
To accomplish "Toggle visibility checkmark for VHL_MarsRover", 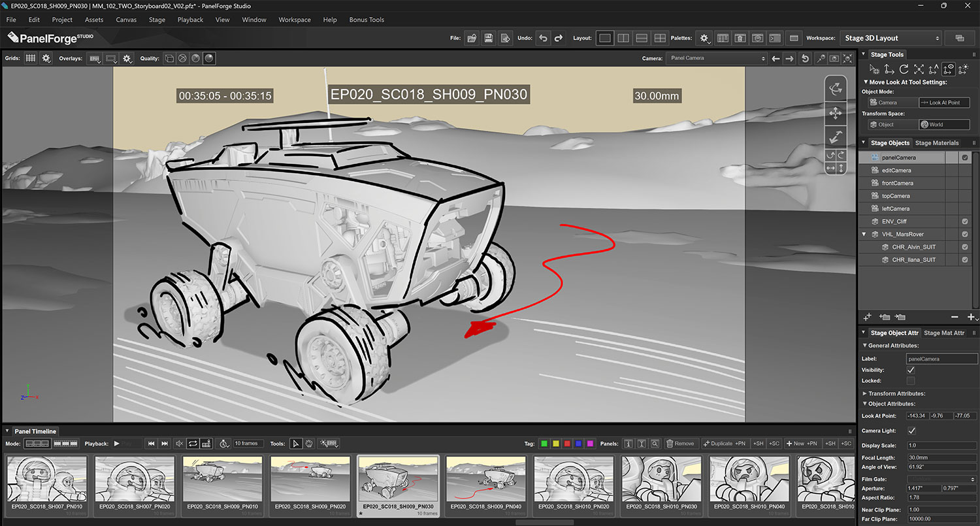I will 964,234.
